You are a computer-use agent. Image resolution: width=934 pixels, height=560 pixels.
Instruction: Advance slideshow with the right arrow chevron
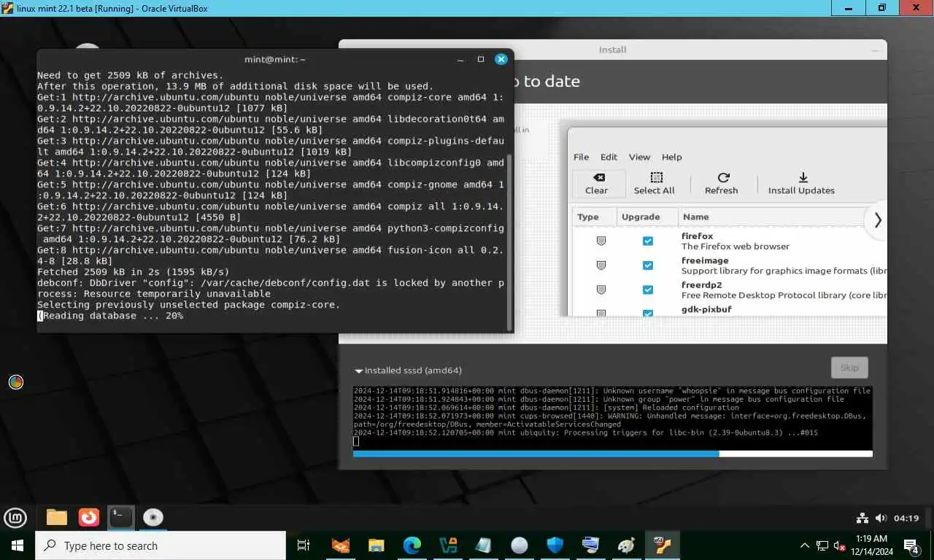pyautogui.click(x=878, y=219)
